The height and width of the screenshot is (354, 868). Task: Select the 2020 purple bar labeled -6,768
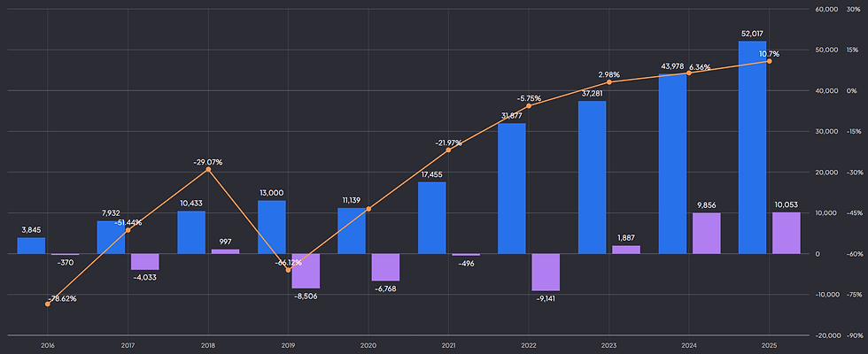(x=385, y=267)
